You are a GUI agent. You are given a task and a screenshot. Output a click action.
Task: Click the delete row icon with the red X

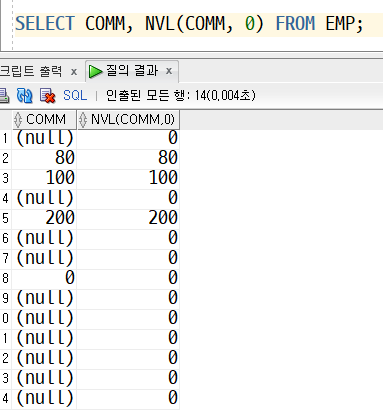tap(47, 96)
